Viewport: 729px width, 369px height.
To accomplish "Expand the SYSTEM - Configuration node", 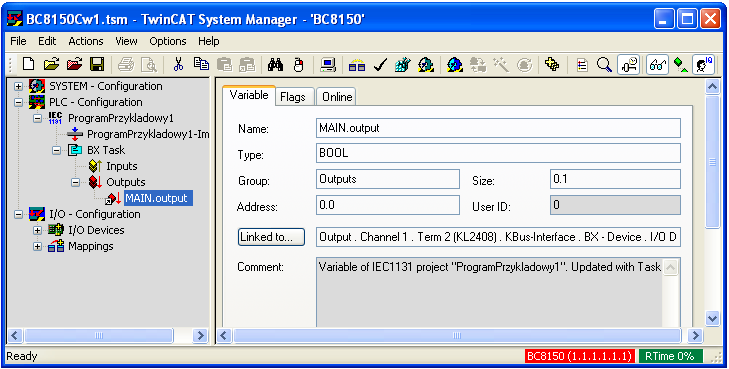I will click(x=19, y=86).
